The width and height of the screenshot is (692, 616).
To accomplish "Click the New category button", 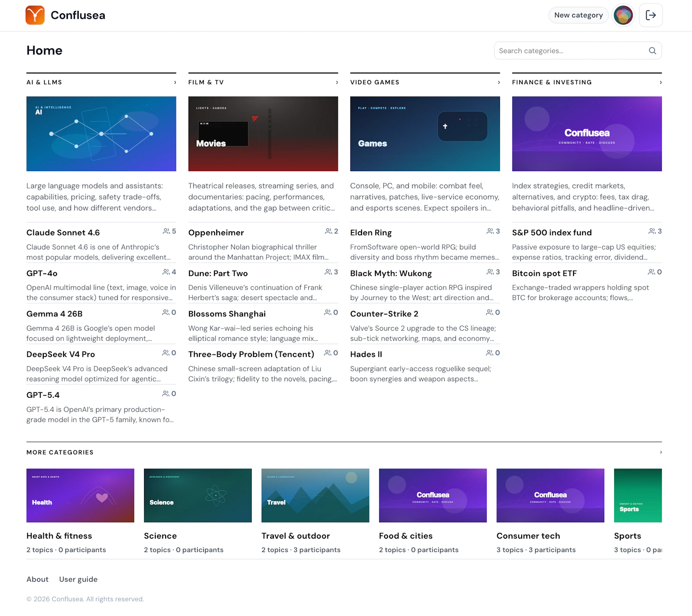I will [578, 15].
